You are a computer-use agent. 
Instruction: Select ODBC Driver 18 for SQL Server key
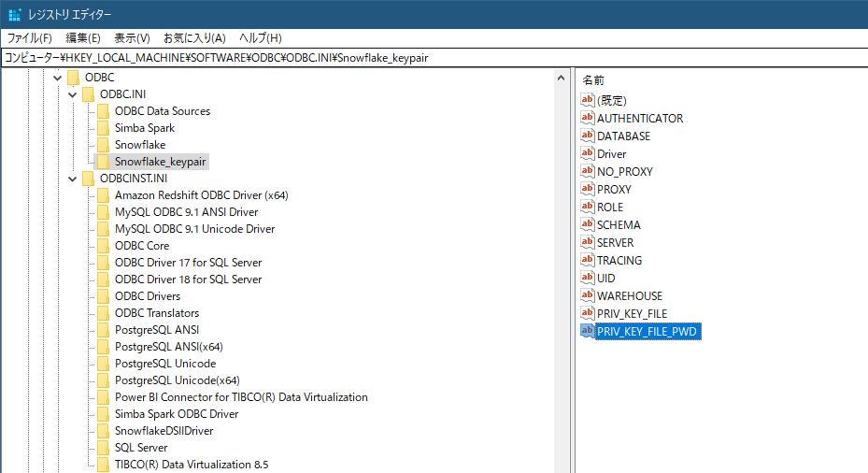pyautogui.click(x=188, y=279)
